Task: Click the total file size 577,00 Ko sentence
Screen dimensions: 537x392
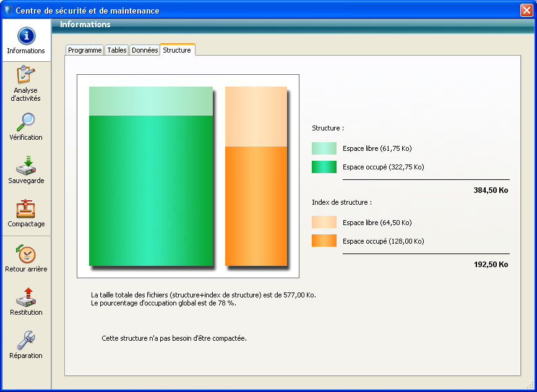Action: coord(204,295)
